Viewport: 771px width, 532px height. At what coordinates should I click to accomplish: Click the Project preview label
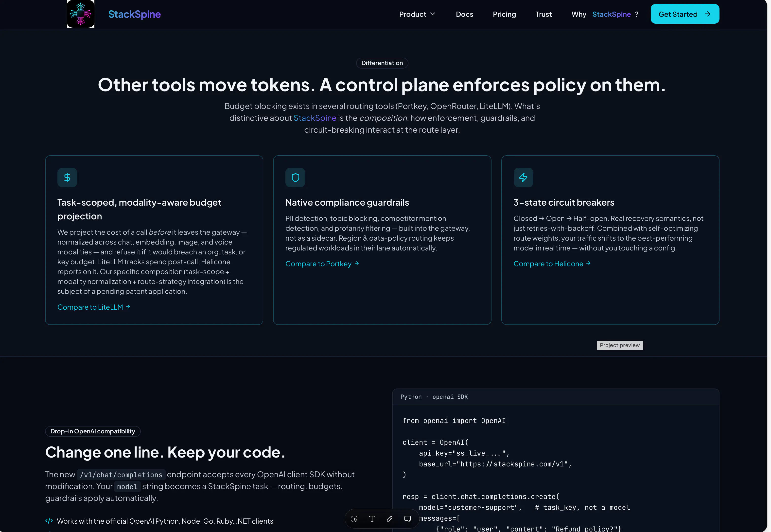click(x=620, y=345)
